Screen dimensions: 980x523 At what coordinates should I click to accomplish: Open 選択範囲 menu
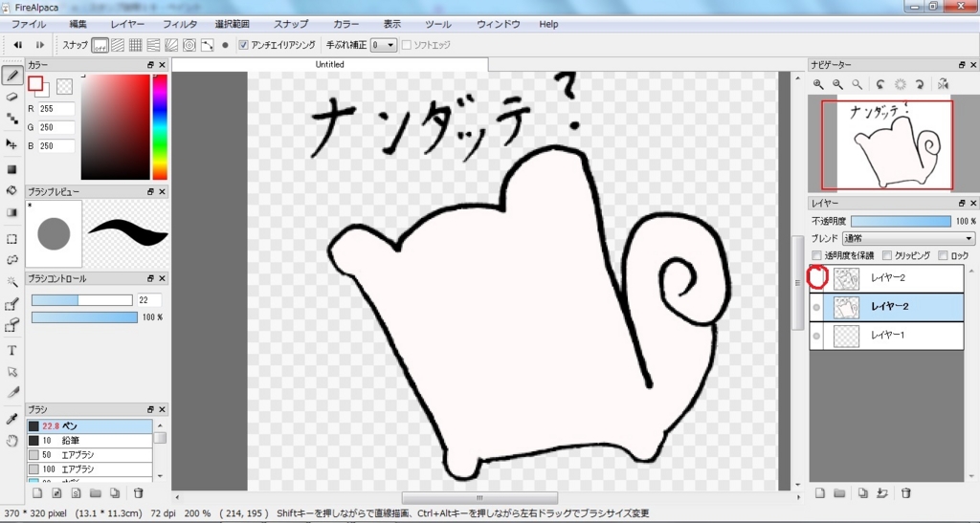tap(233, 24)
